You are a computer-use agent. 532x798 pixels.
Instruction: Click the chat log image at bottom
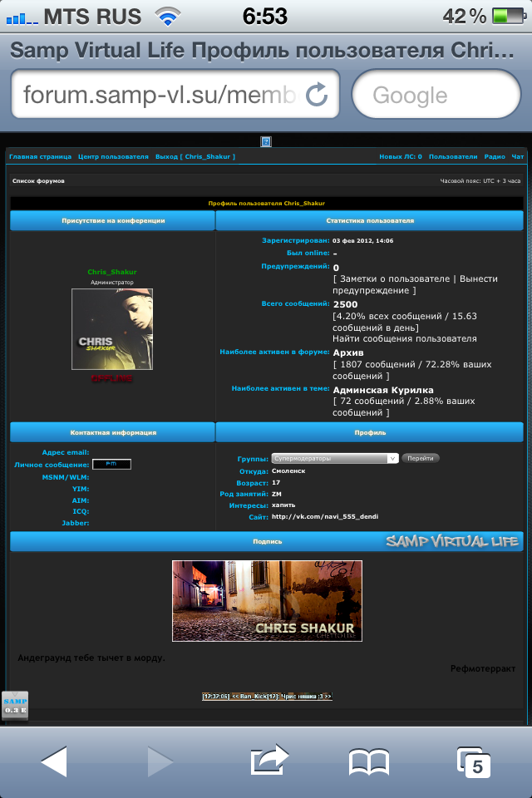tap(268, 697)
